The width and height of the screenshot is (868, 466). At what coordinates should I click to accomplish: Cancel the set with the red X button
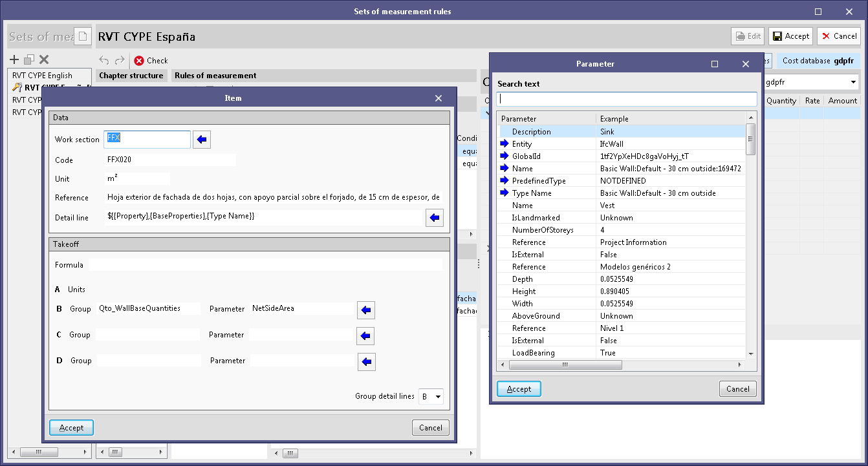coord(838,36)
